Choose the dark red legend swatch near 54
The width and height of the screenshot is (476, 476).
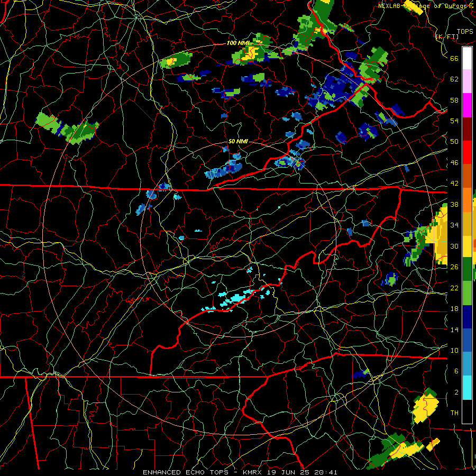click(467, 129)
